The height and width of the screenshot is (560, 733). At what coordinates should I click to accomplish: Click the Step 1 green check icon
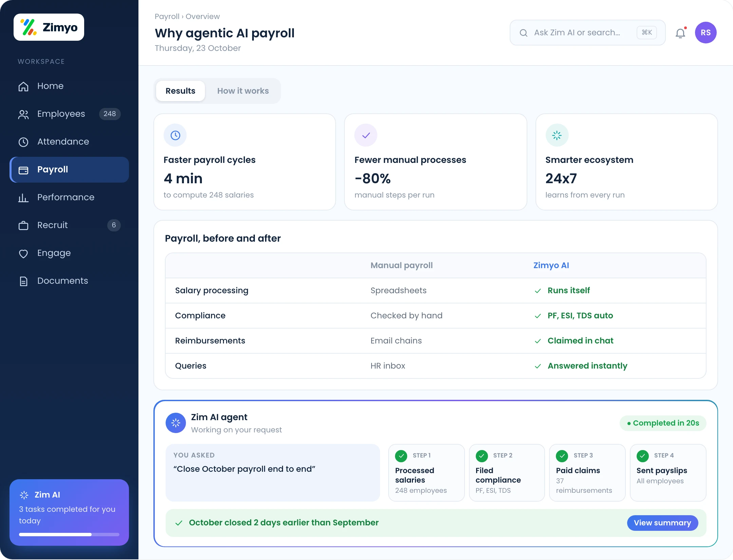[401, 456]
